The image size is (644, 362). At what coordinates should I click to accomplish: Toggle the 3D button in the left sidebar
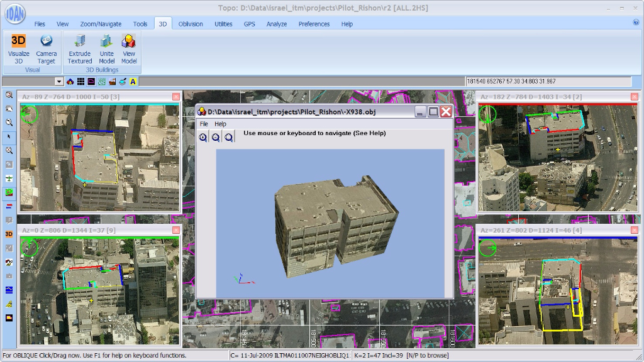point(9,234)
